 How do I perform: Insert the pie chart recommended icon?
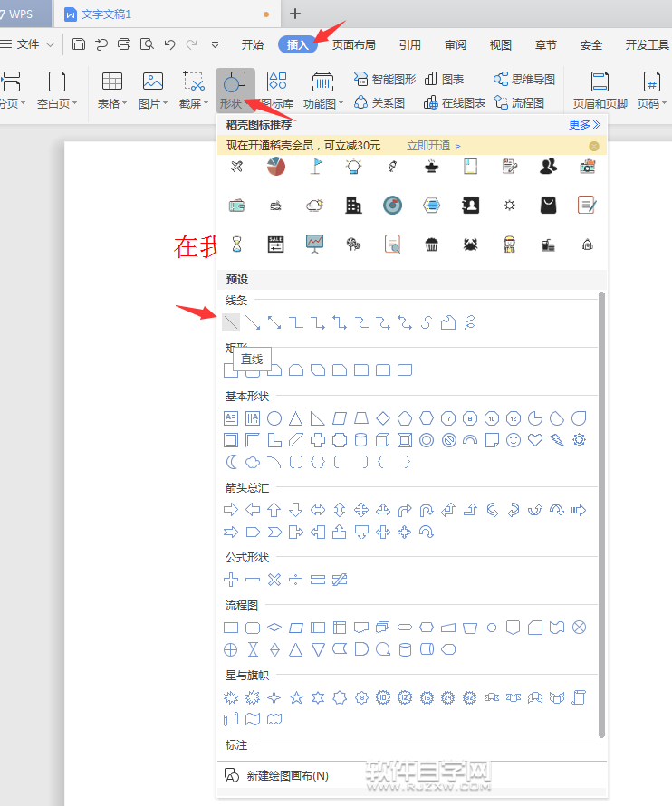(276, 167)
